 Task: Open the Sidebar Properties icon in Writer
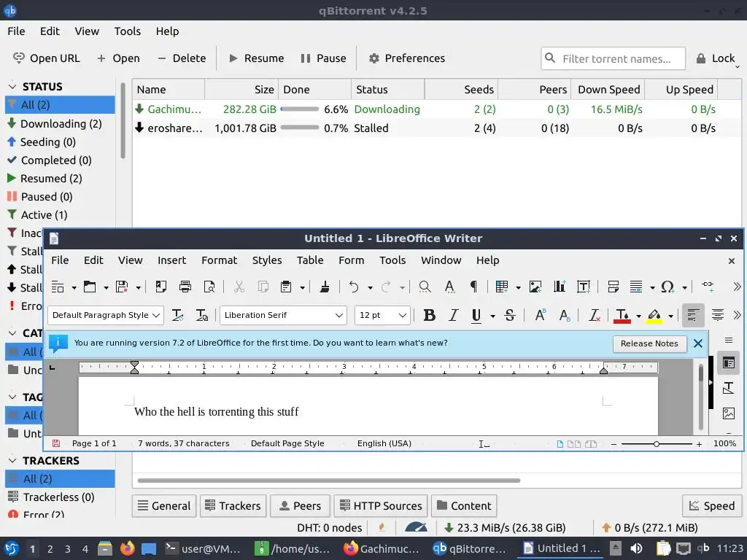[729, 363]
